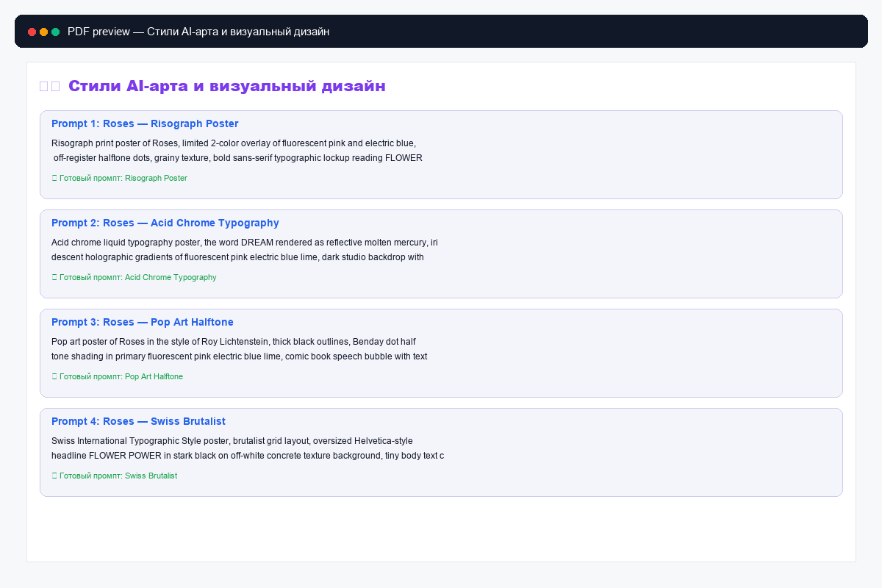Click the line starting descent holographic gradients

tap(237, 257)
